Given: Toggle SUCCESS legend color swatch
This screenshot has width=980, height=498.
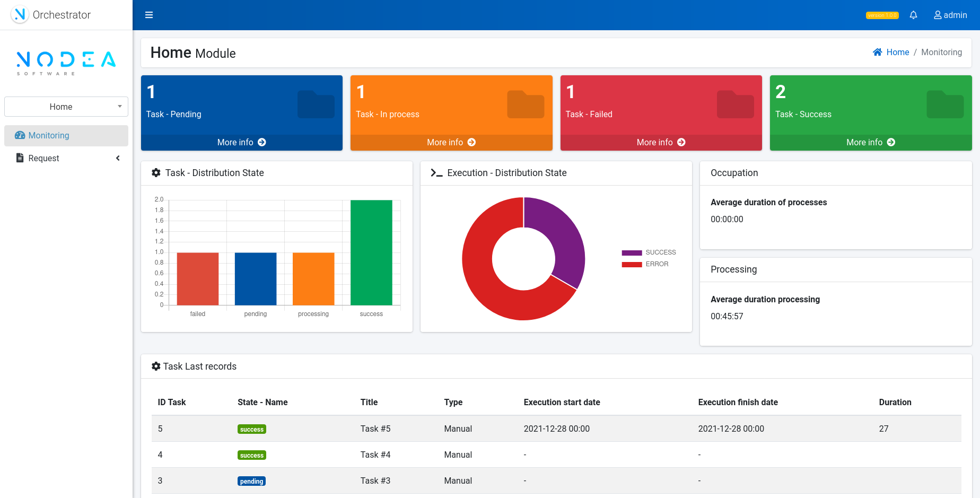Looking at the screenshot, I should point(632,252).
